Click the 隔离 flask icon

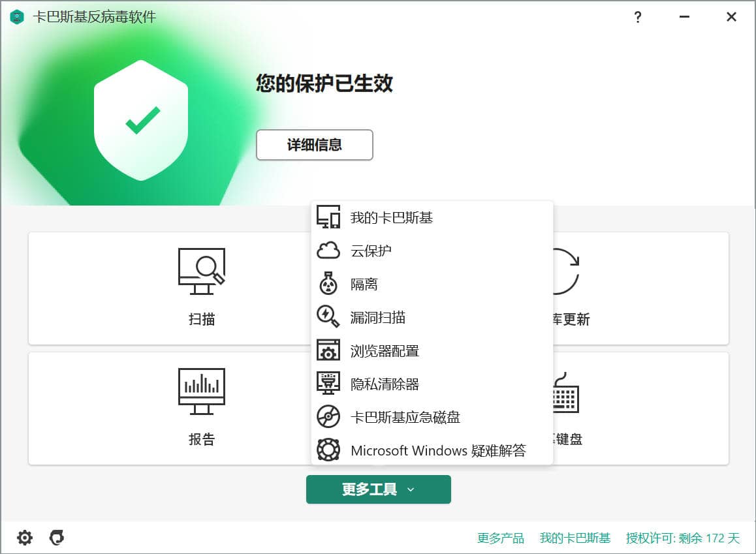(x=328, y=283)
